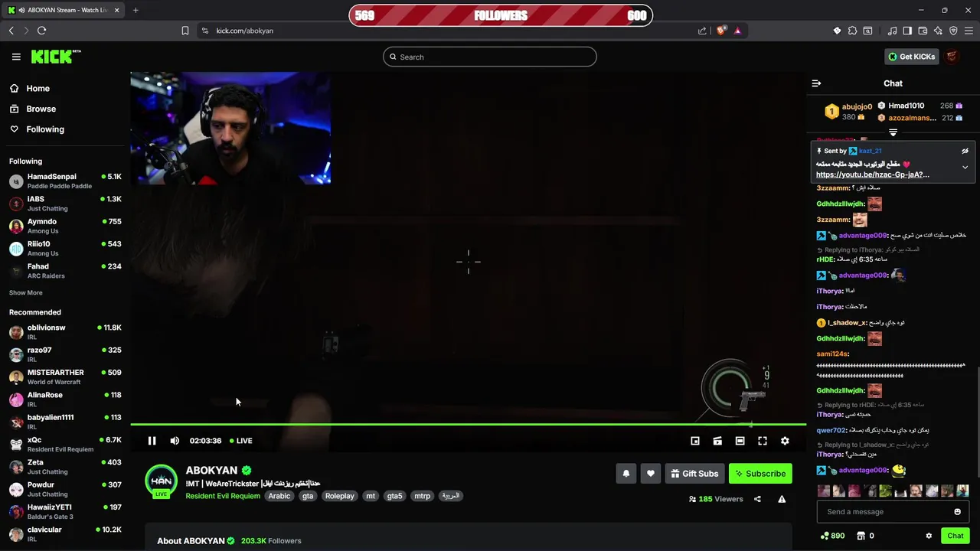Collapse the chat panel arrow icon

tap(816, 83)
